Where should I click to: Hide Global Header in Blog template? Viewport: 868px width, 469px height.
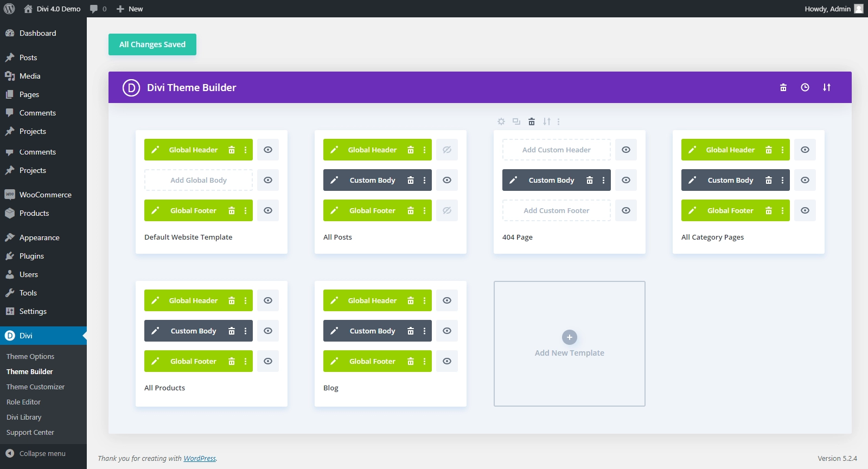(447, 300)
